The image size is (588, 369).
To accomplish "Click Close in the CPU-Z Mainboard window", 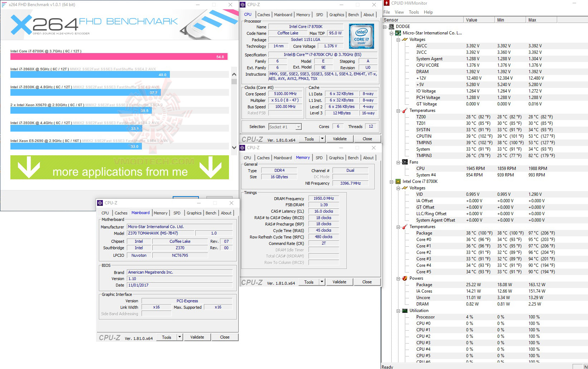I will (225, 337).
